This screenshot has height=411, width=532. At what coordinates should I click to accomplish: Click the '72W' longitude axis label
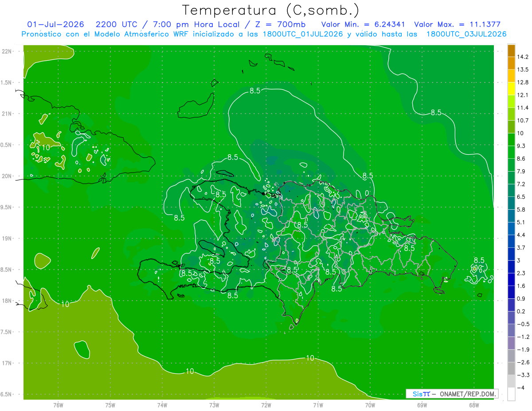coord(266,405)
